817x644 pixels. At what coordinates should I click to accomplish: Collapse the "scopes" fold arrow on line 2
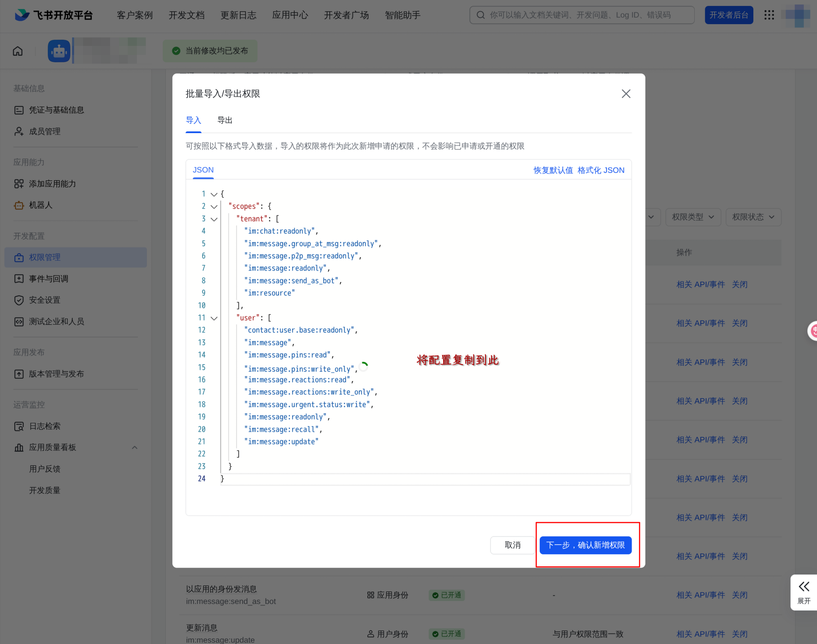click(214, 207)
